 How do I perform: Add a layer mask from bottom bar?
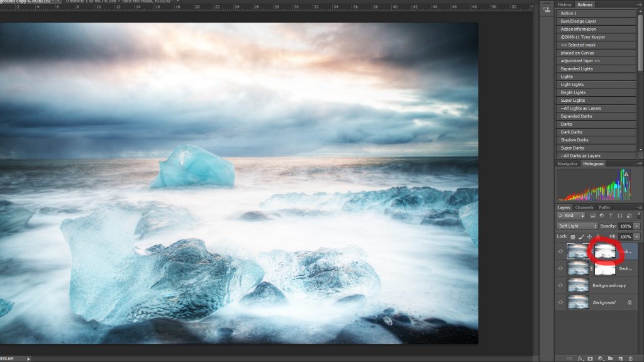pyautogui.click(x=591, y=358)
